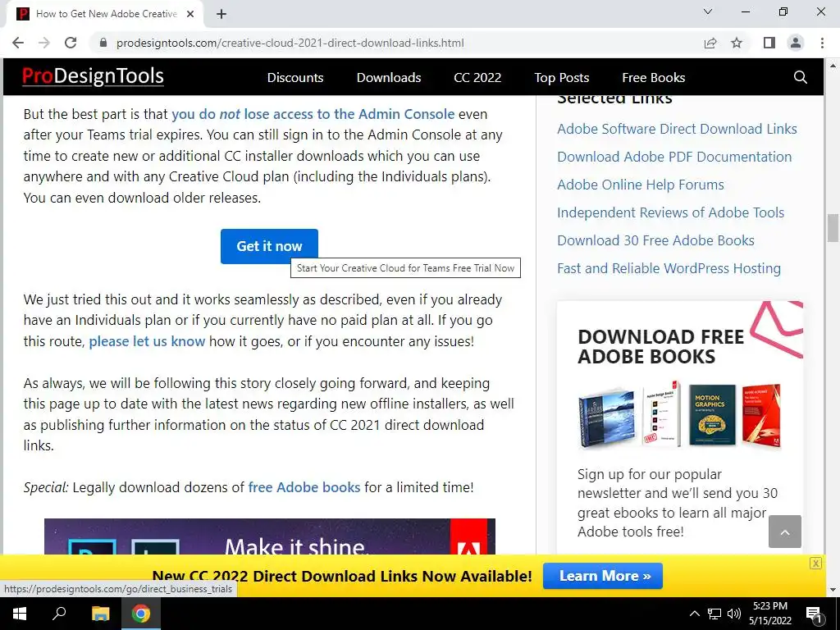
Task: Click the Learn More banner button
Action: click(x=603, y=576)
